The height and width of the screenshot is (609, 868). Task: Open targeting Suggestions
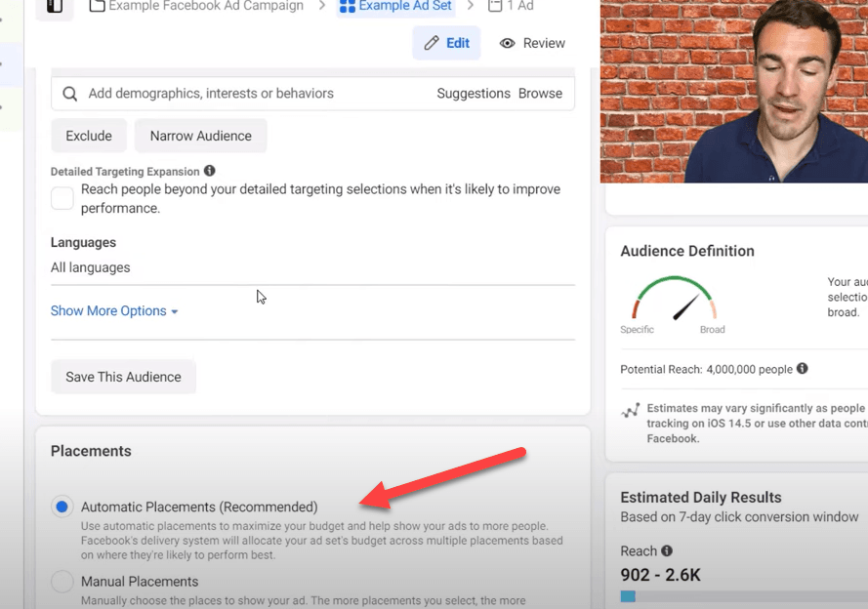click(474, 94)
